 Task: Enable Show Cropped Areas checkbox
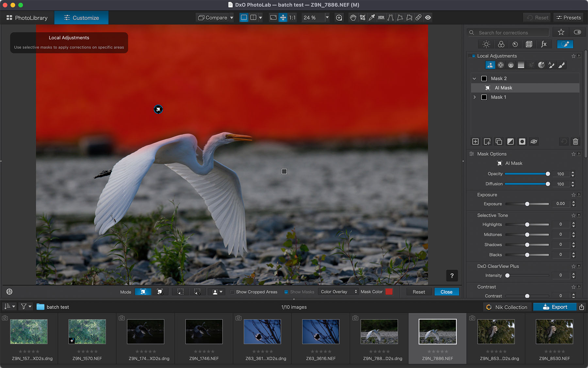[232, 292]
